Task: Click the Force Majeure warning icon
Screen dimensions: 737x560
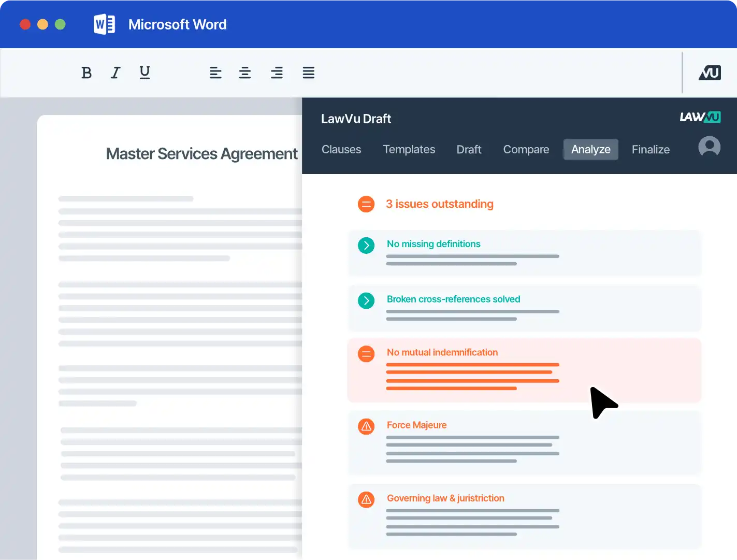Action: pyautogui.click(x=366, y=426)
